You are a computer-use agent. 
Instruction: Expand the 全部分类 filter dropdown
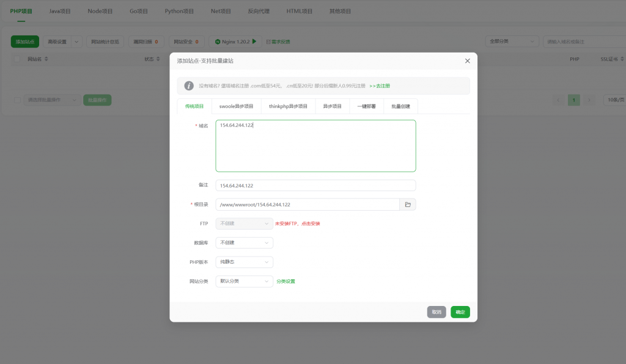[x=511, y=42]
